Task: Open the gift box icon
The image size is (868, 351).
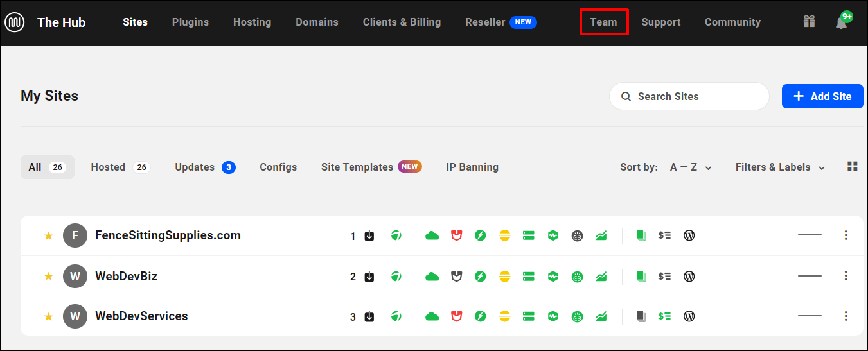Action: pyautogui.click(x=810, y=22)
